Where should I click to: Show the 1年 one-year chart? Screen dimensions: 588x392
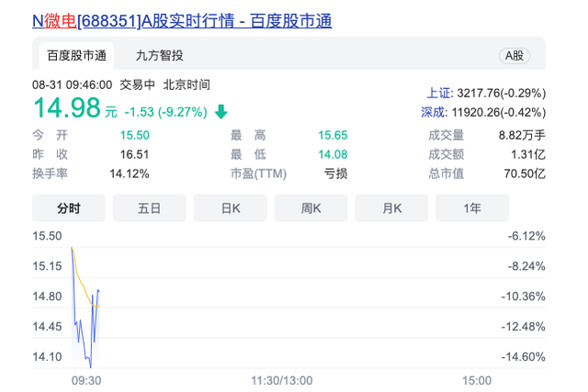pos(472,208)
